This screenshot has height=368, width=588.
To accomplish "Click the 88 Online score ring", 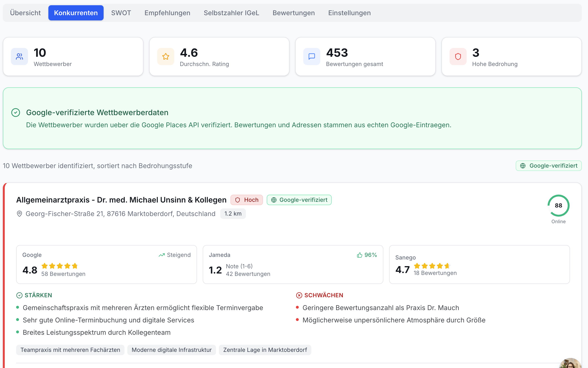I will point(558,206).
